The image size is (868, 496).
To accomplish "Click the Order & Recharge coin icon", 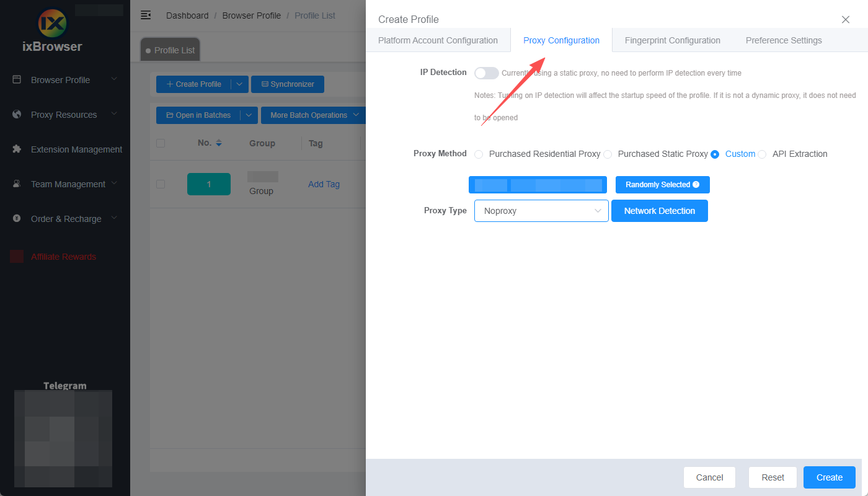I will click(x=17, y=219).
